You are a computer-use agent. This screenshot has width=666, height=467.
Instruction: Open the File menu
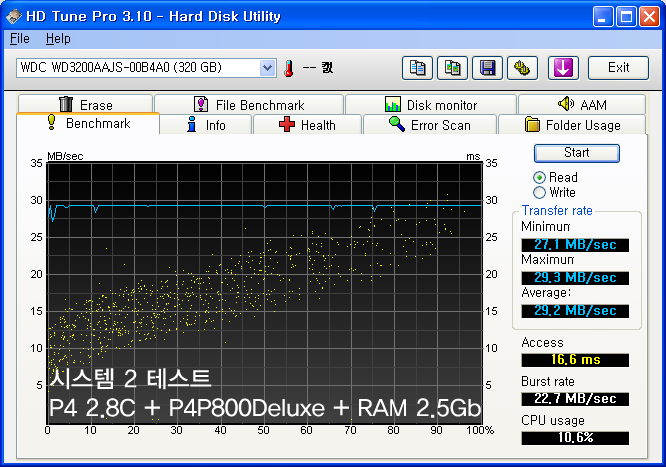point(20,39)
